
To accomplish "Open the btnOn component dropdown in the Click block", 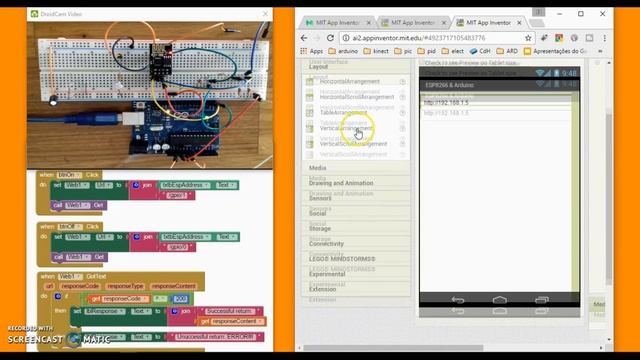I will (x=70, y=175).
